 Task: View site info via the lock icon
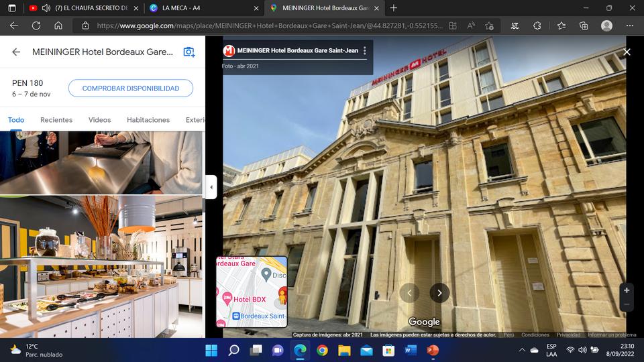[x=85, y=26]
